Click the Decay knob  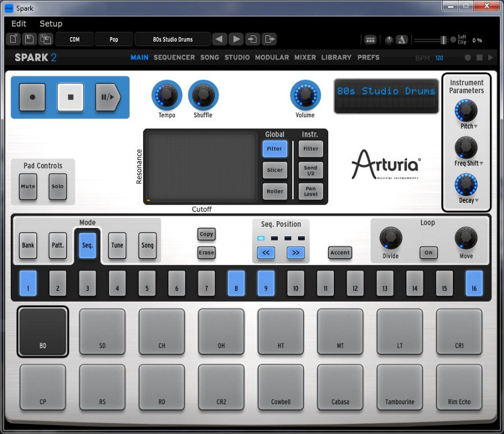466,185
